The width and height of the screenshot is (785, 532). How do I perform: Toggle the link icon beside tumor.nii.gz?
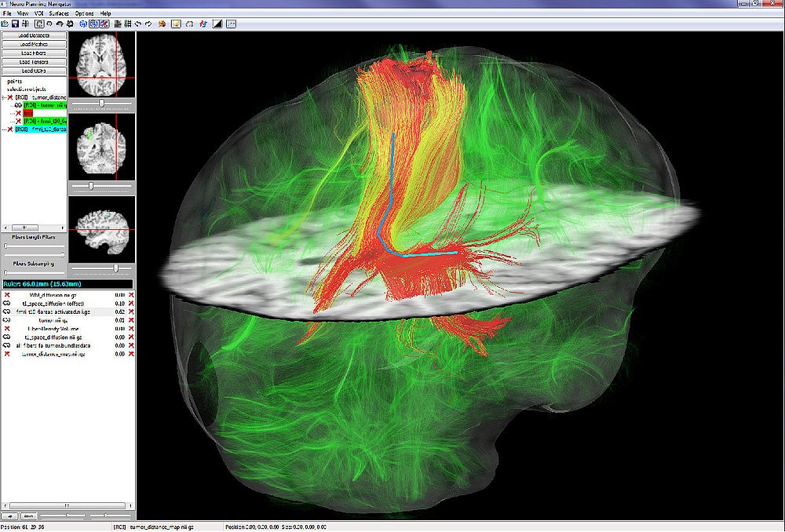coord(6,319)
